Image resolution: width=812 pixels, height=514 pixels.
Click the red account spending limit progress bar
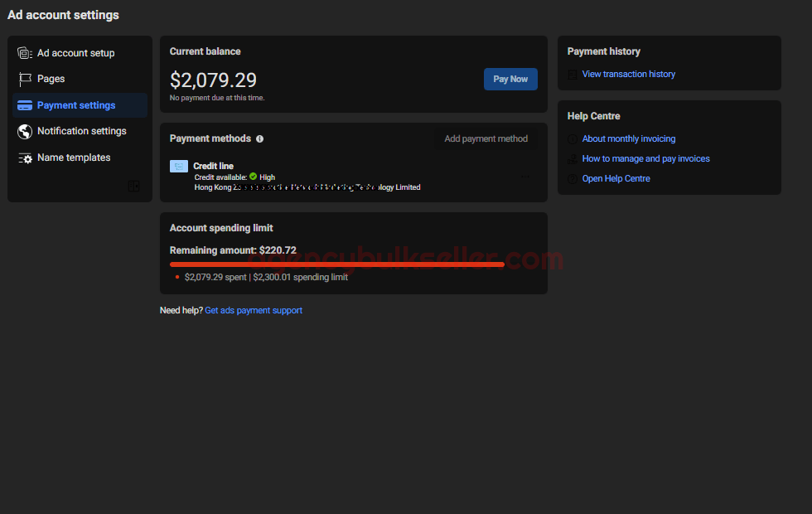coord(336,264)
